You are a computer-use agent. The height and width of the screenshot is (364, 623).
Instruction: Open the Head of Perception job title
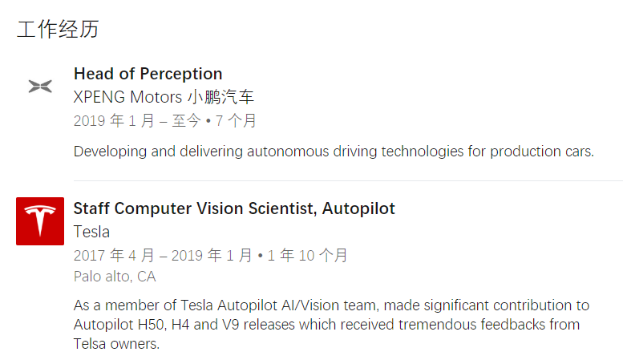click(x=148, y=74)
